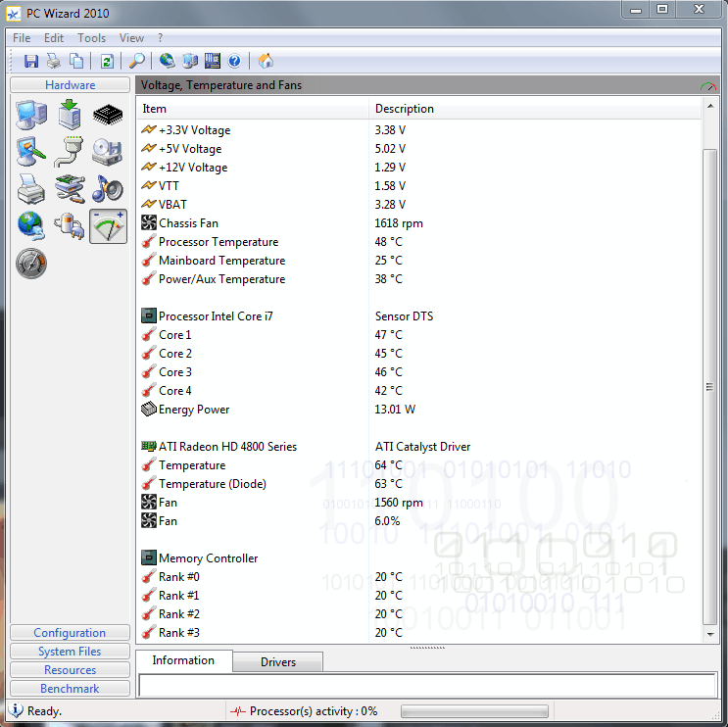Image resolution: width=728 pixels, height=727 pixels.
Task: Click the vertical scrollbar thumb
Action: point(709,386)
